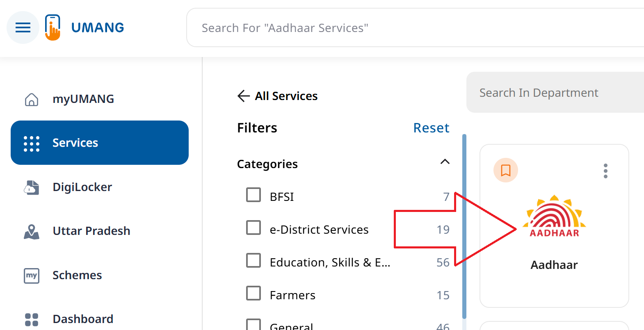
Task: Click the Uttar Pradesh location pin icon
Action: pyautogui.click(x=31, y=232)
